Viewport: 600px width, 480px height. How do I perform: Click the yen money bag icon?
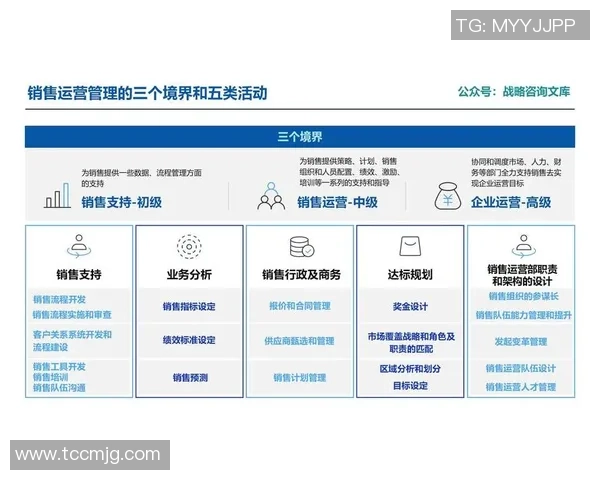click(x=447, y=196)
